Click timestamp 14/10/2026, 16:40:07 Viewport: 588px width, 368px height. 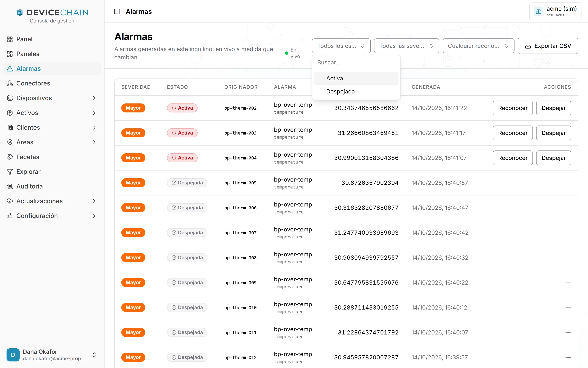pyautogui.click(x=440, y=332)
